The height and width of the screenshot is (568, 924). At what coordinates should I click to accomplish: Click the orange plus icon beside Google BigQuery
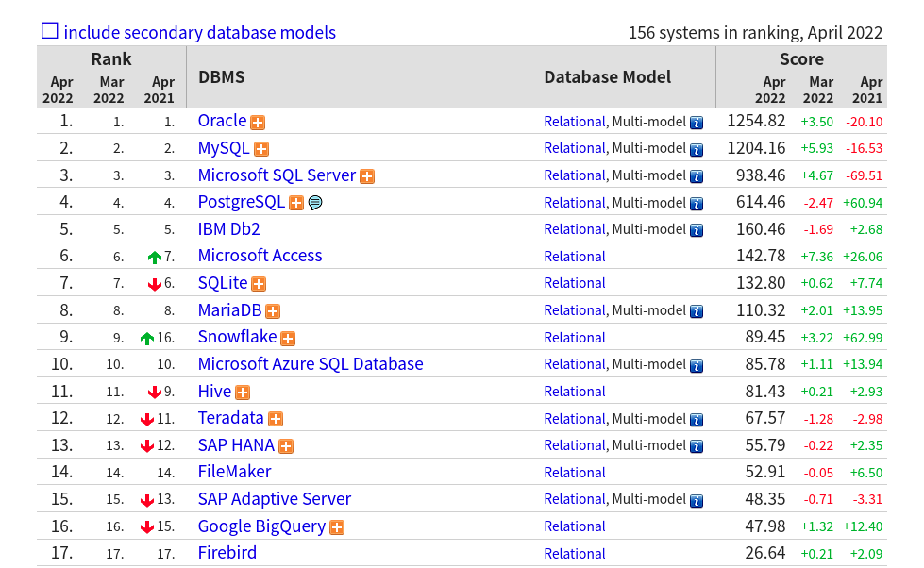pos(337,527)
